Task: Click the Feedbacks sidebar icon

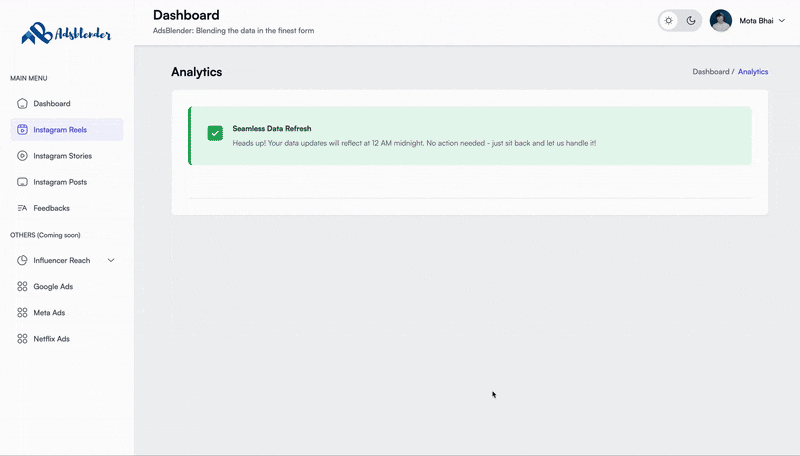Action: [x=23, y=208]
